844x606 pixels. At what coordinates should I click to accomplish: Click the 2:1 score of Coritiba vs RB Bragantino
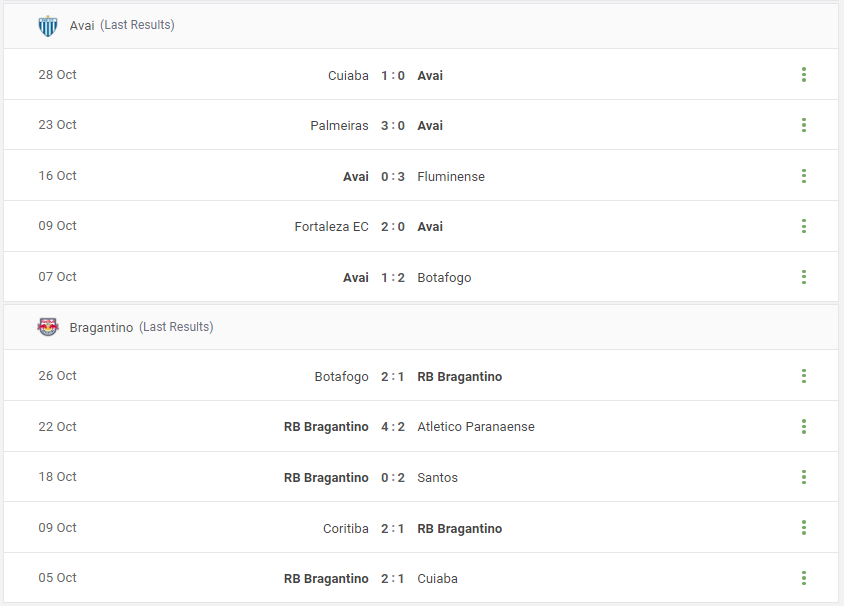coord(393,529)
